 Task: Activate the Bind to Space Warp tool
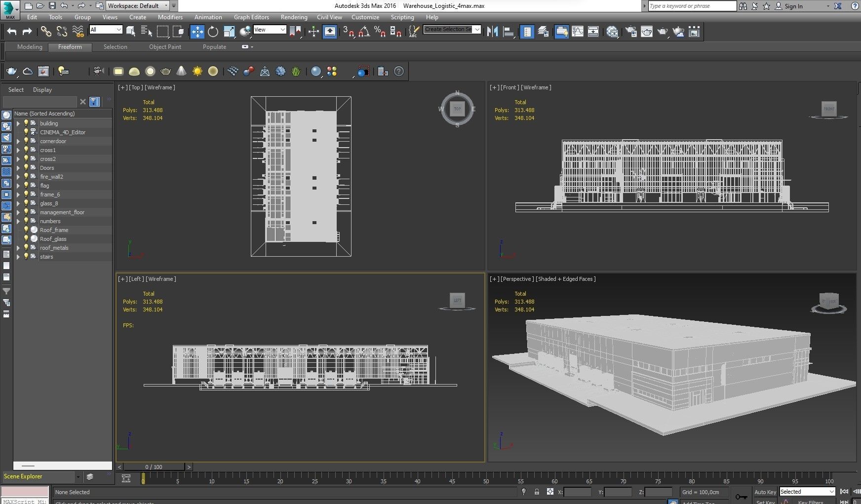tap(78, 32)
